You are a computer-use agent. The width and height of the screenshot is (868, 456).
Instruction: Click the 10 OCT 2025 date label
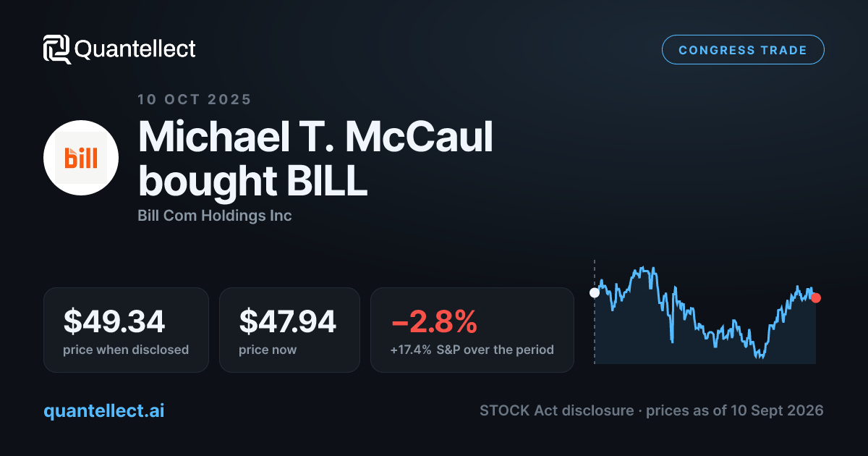coord(195,100)
